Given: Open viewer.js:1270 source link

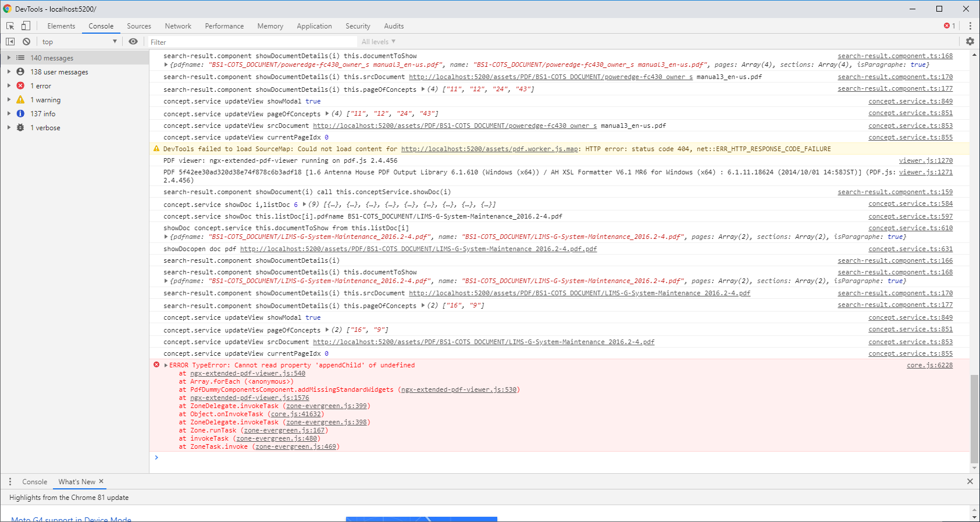Looking at the screenshot, I should (926, 161).
